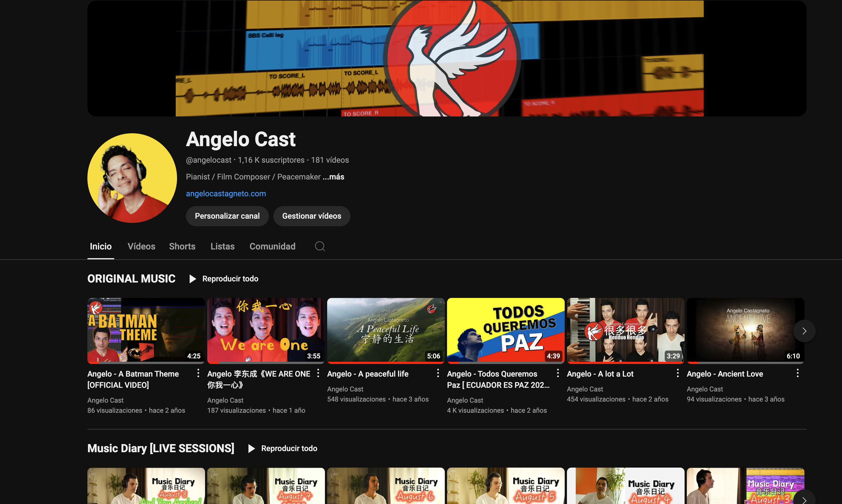842x504 pixels.
Task: Open options menu for Todos Queremos Paz
Action: pyautogui.click(x=558, y=373)
